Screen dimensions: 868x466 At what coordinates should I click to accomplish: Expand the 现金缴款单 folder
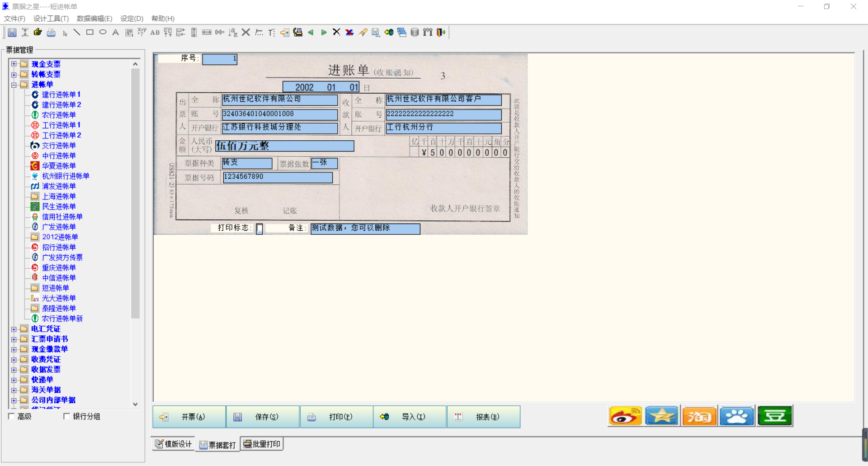(14, 349)
